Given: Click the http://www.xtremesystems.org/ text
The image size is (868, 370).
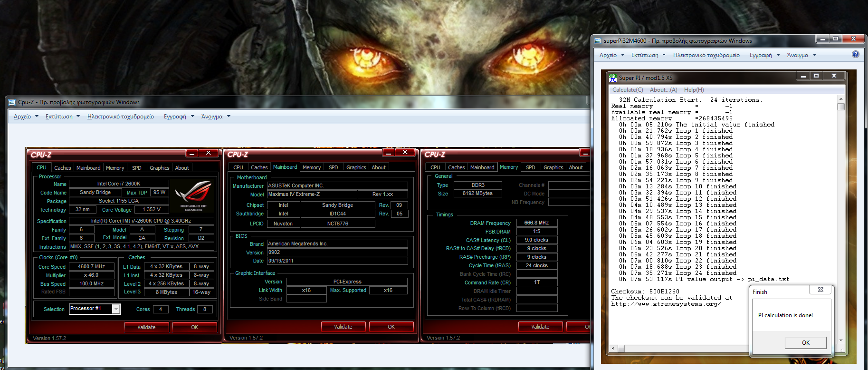Looking at the screenshot, I should (666, 304).
